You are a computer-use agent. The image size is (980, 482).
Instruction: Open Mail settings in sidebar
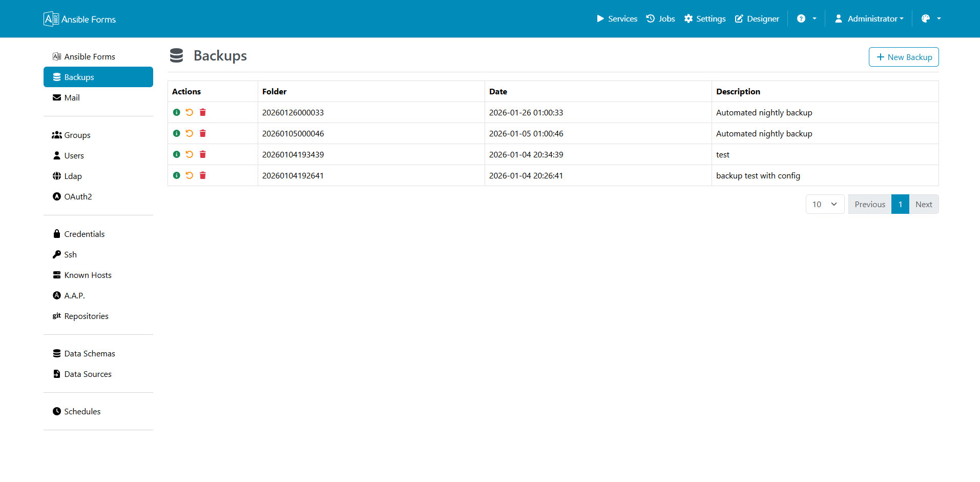(x=98, y=97)
